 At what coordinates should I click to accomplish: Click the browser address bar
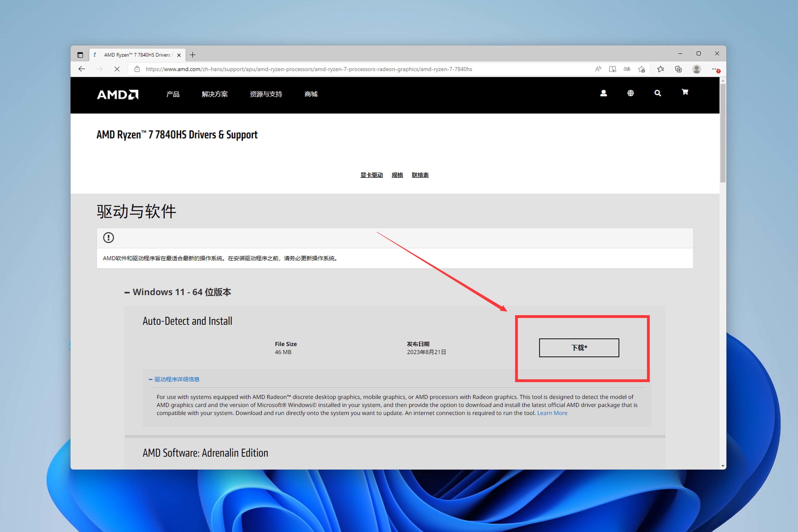tap(309, 69)
